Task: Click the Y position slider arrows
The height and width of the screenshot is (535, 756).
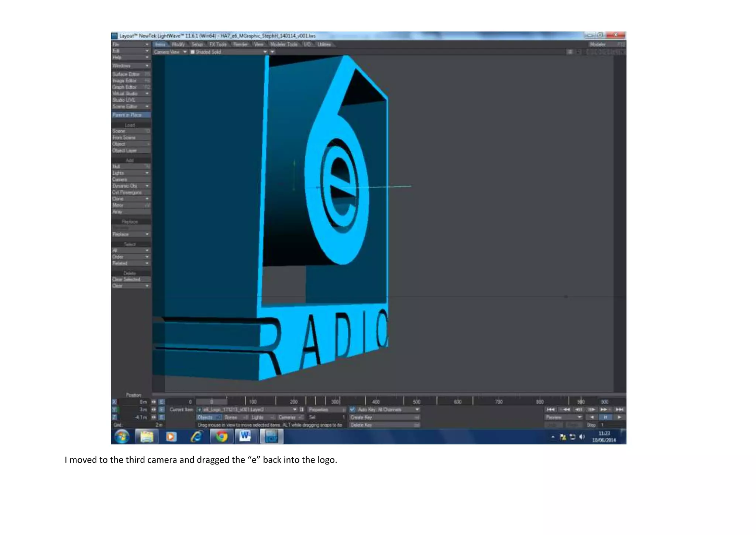Action: tap(154, 409)
